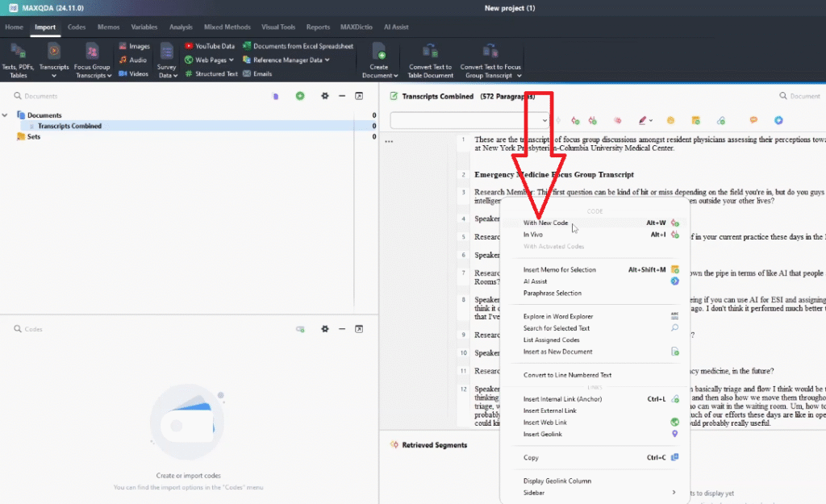Open the code selection combo box

coord(469,120)
